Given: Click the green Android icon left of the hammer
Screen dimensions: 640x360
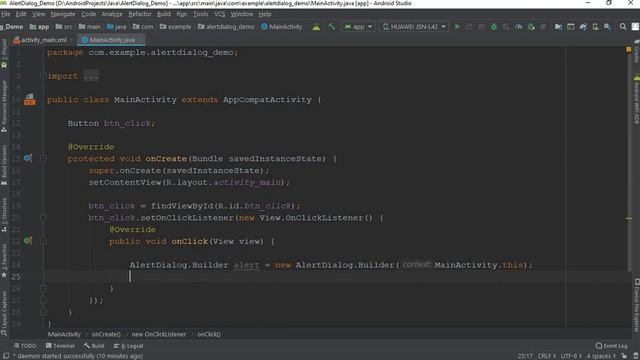Looking at the screenshot, I should [316, 27].
